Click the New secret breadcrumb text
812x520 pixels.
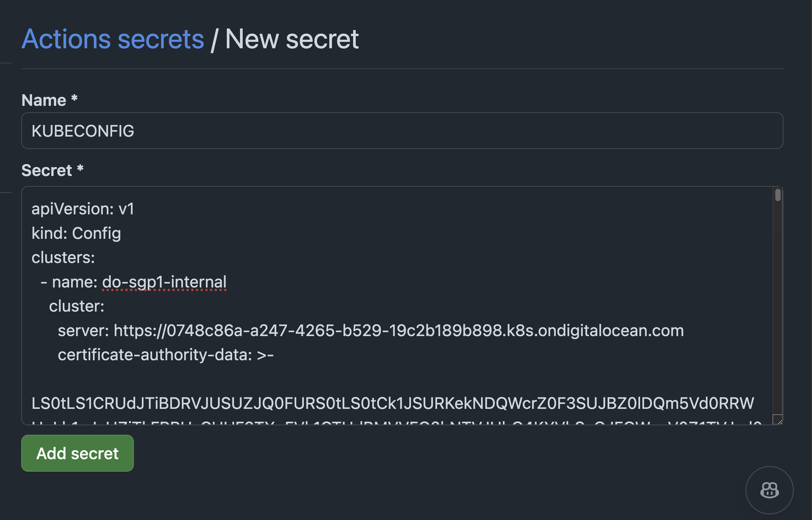pyautogui.click(x=292, y=39)
